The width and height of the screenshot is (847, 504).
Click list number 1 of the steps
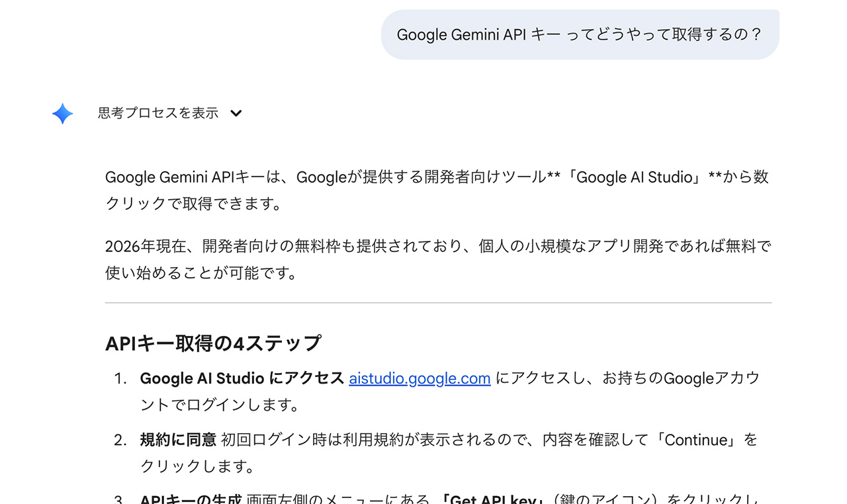tap(120, 379)
